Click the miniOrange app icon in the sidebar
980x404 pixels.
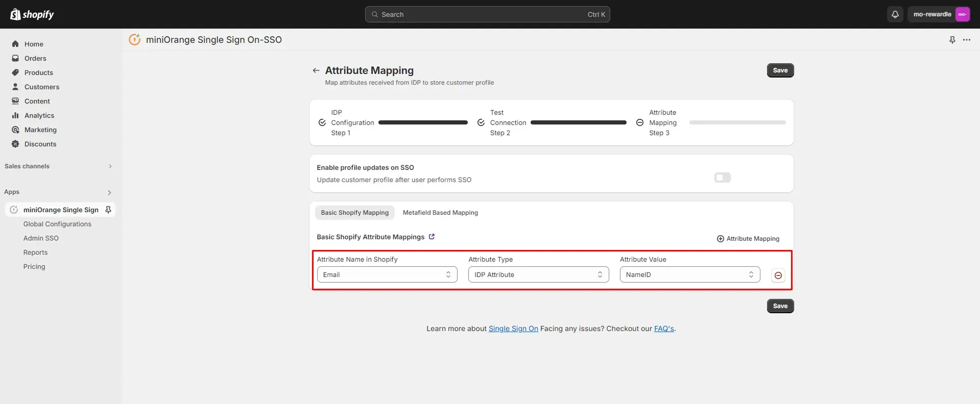[x=14, y=210]
